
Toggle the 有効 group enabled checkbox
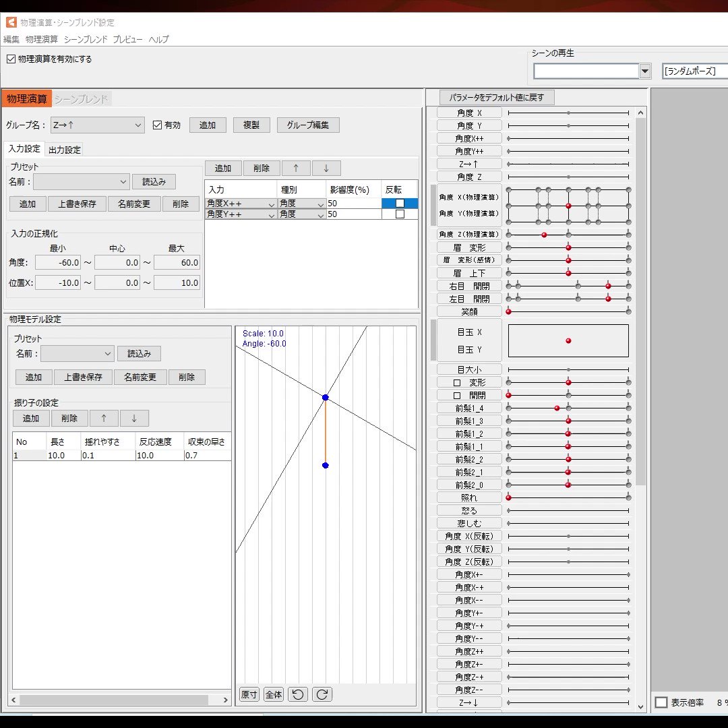tap(157, 125)
